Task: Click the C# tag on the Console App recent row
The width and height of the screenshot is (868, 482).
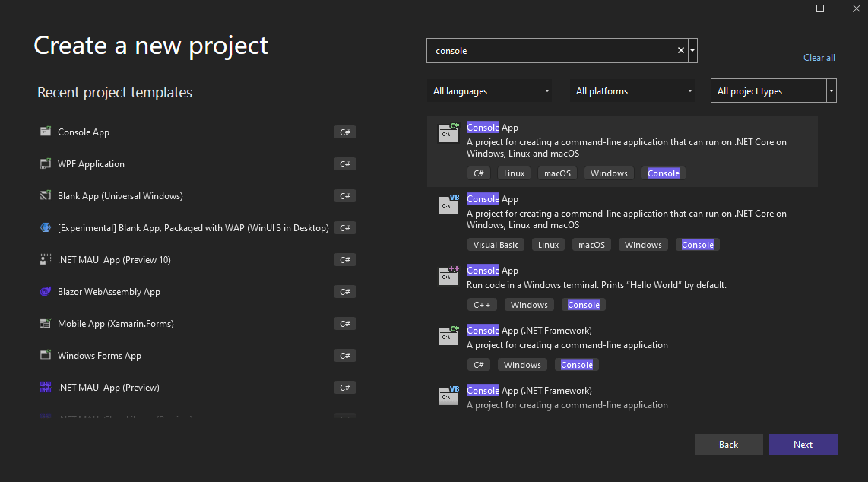Action: [x=345, y=132]
